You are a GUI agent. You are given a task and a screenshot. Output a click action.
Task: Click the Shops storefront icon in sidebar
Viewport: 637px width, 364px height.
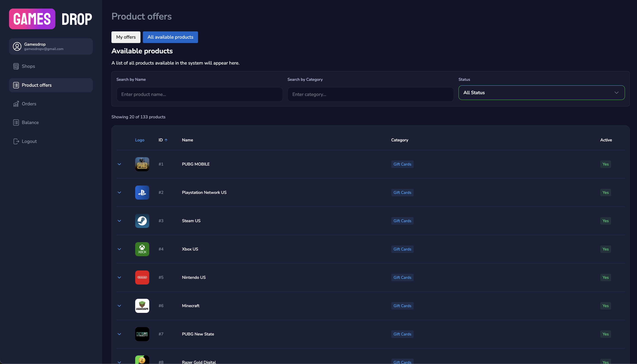pos(16,66)
